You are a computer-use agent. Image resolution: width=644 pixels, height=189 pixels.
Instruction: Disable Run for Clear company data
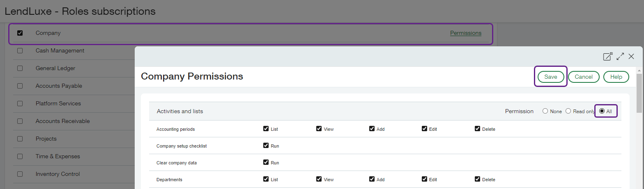tap(266, 162)
